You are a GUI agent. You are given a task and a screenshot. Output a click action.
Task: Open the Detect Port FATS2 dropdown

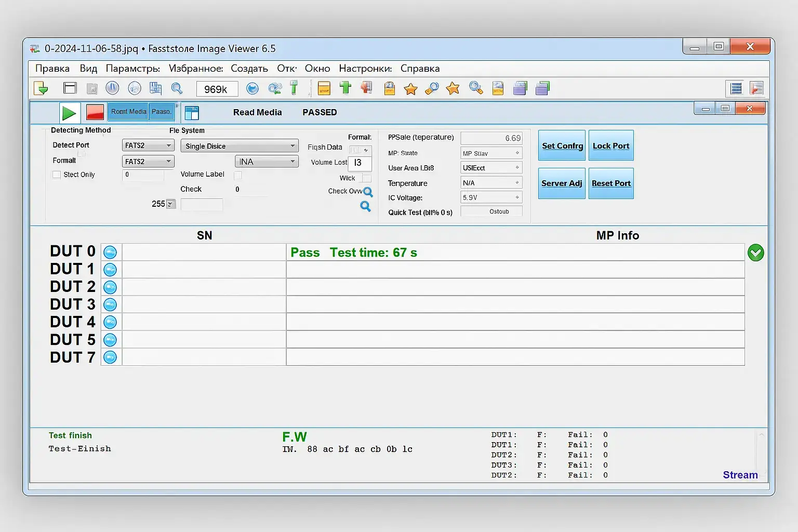click(148, 145)
